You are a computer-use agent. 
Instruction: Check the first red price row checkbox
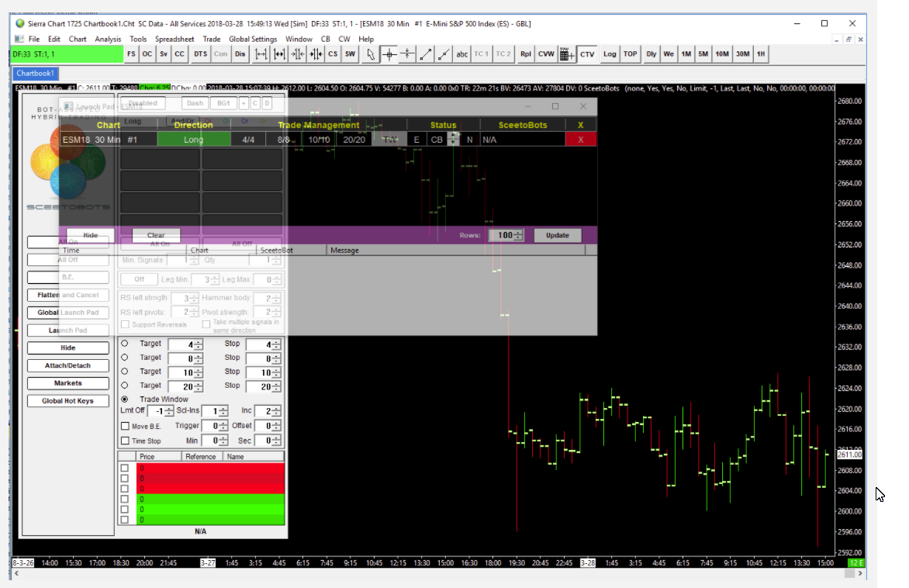(x=125, y=468)
